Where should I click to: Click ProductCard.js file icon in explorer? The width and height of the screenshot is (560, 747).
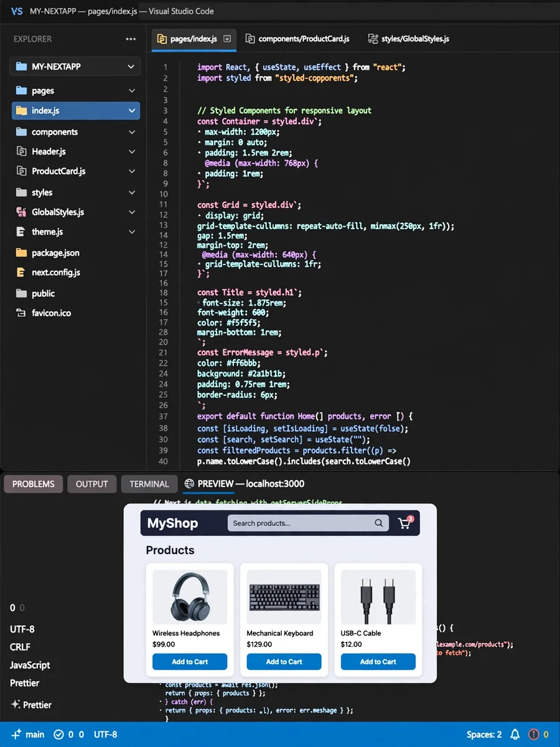(x=21, y=171)
